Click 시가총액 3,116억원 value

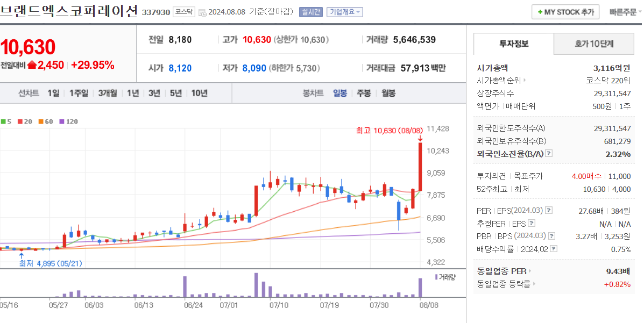[x=612, y=68]
